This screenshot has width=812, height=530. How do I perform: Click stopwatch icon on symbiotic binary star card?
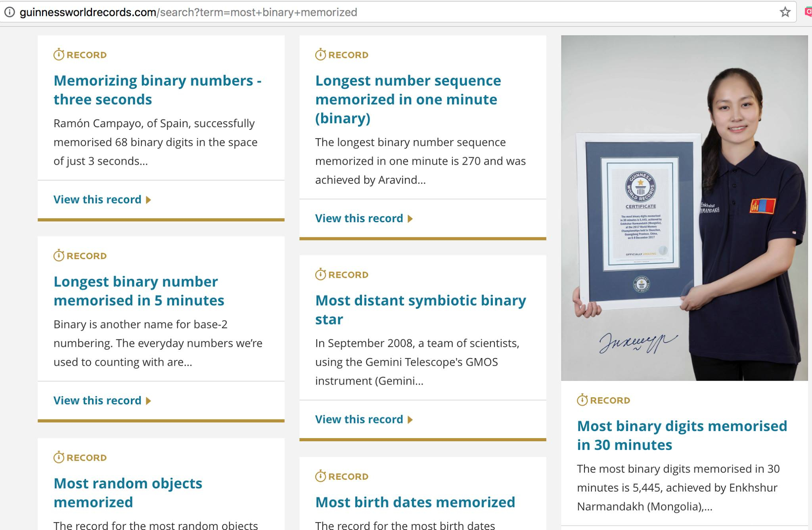point(320,274)
